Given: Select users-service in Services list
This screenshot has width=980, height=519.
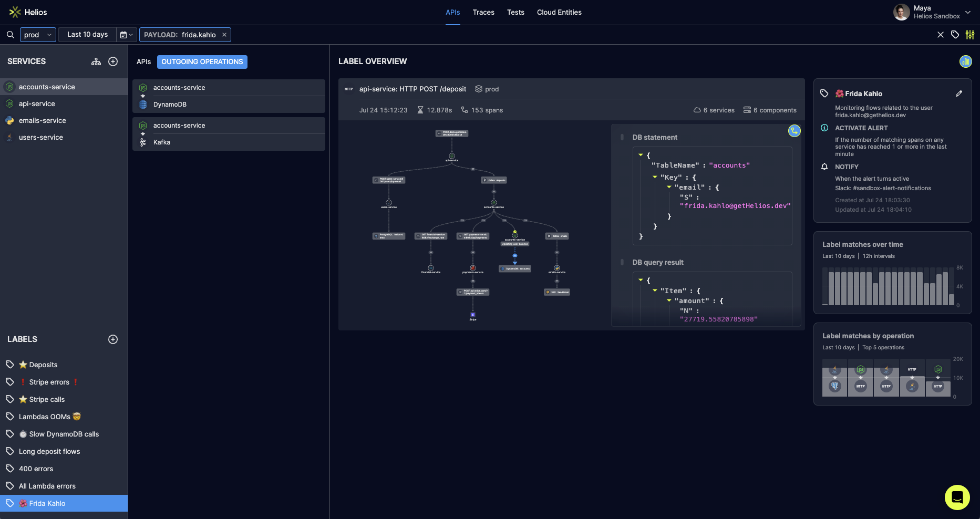Looking at the screenshot, I should tap(64, 137).
